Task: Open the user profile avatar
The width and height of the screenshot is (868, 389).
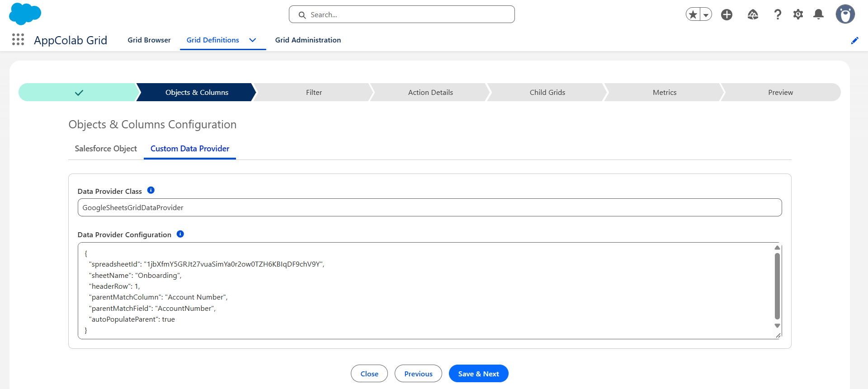Action: coord(845,14)
